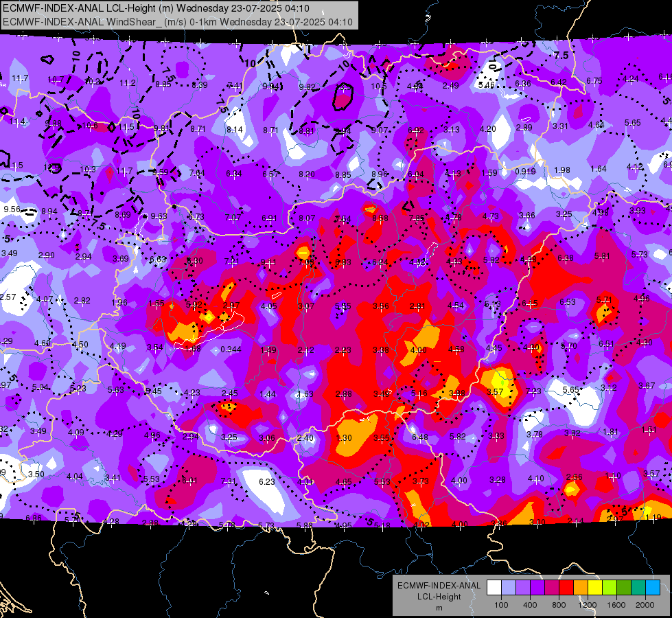The image size is (672, 618).
Task: Click the '2.49' wind shear value
Action: tap(450, 86)
